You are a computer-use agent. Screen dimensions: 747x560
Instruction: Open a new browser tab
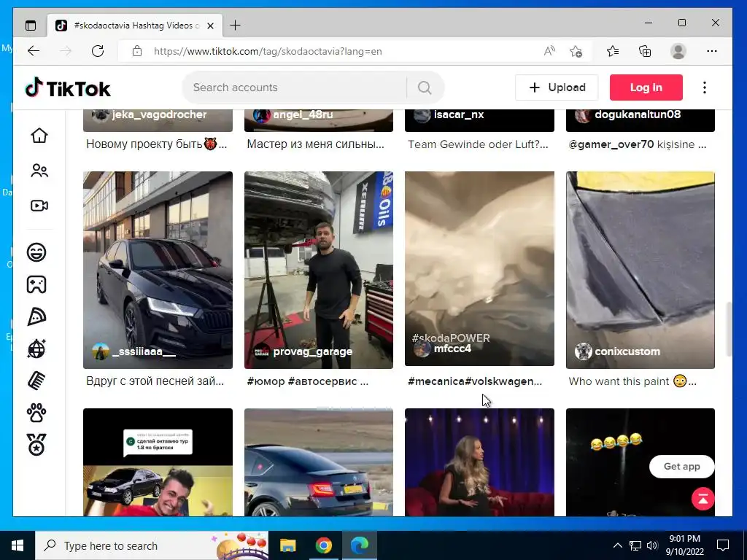tap(236, 26)
